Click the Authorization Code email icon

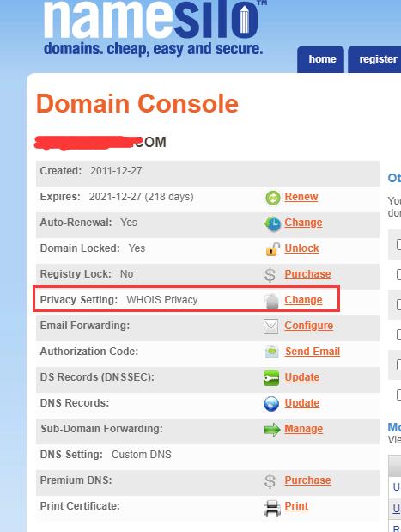(272, 352)
